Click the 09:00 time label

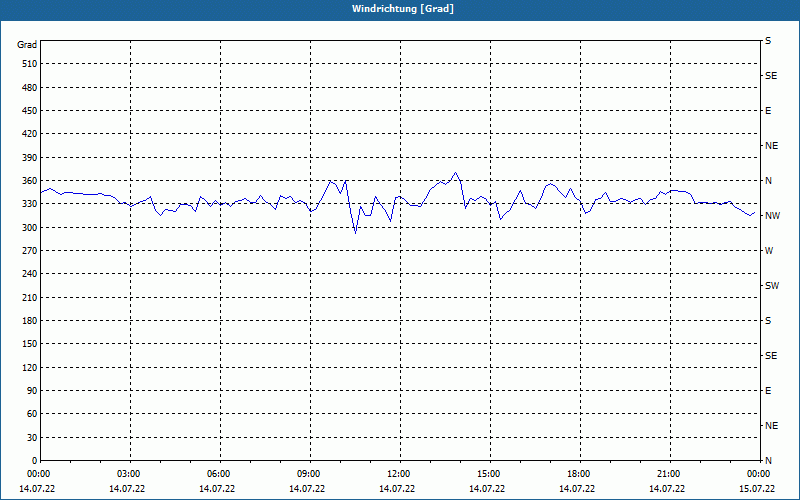pyautogui.click(x=309, y=474)
